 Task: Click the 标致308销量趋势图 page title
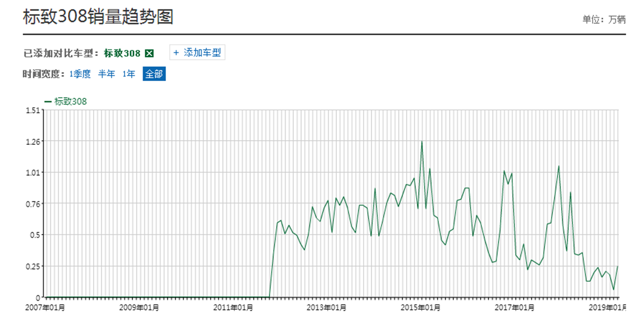[x=98, y=17]
